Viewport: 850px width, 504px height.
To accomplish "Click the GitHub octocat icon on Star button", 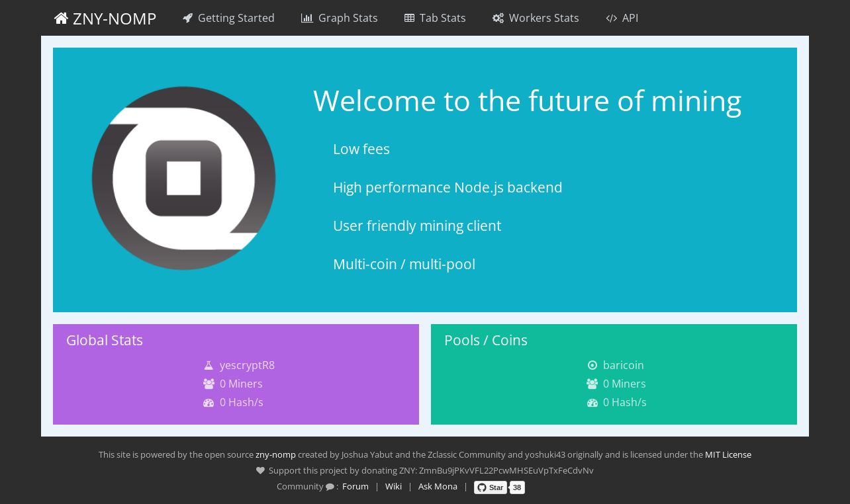I will [482, 487].
